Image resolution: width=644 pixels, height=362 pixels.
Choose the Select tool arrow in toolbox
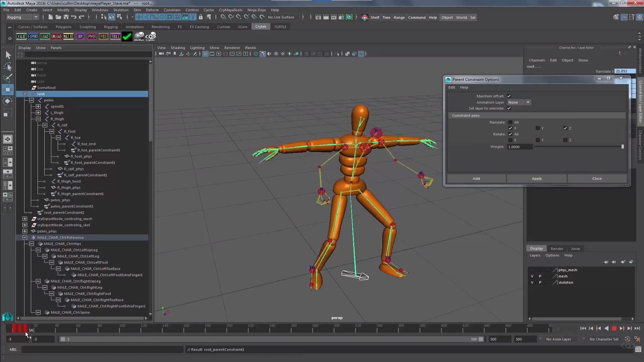click(8, 55)
